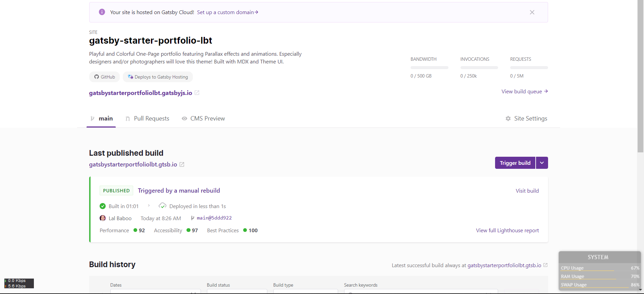Switch to the main branch tab
This screenshot has width=644, height=294.
[x=101, y=118]
